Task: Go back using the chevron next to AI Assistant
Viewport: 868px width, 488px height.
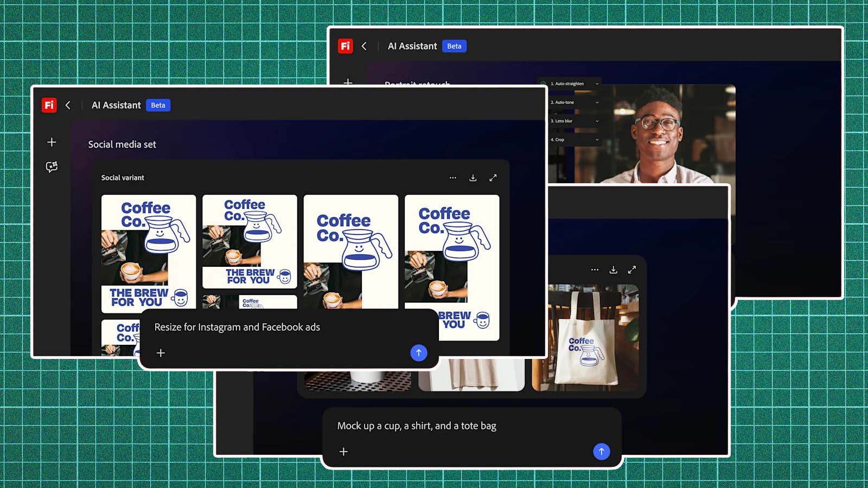Action: point(68,105)
